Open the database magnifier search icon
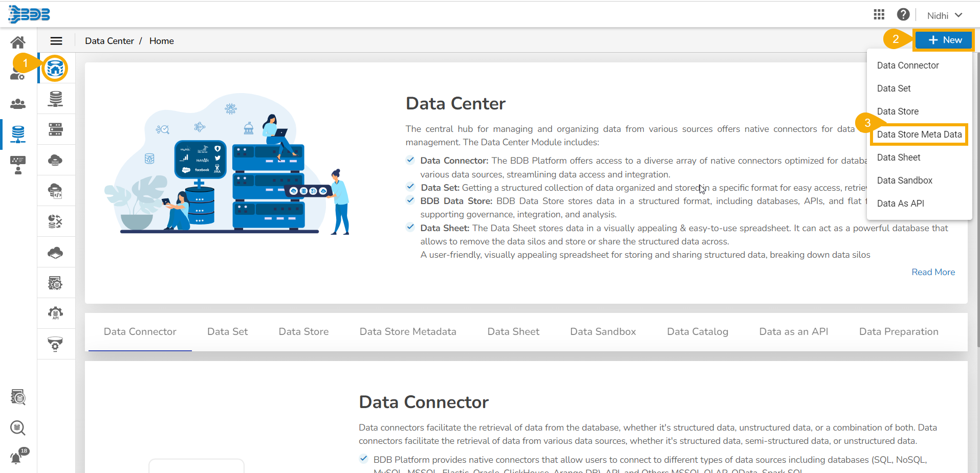The width and height of the screenshot is (980, 473). [x=18, y=427]
